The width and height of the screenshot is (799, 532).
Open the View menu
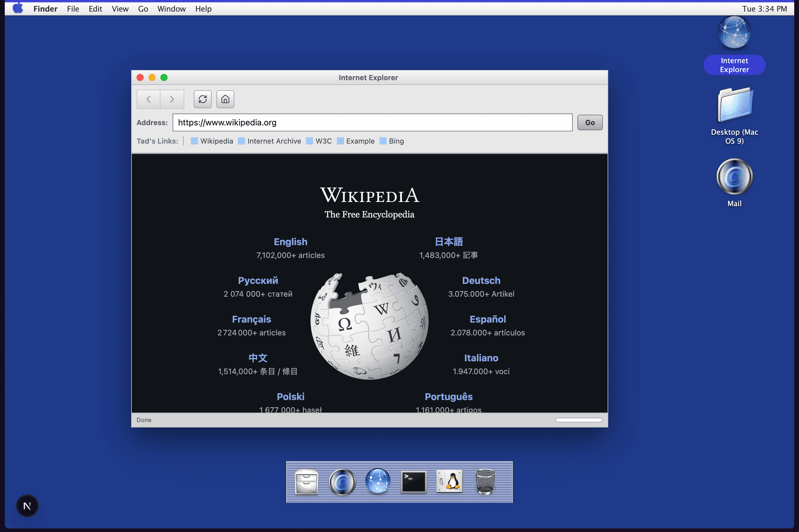[120, 8]
